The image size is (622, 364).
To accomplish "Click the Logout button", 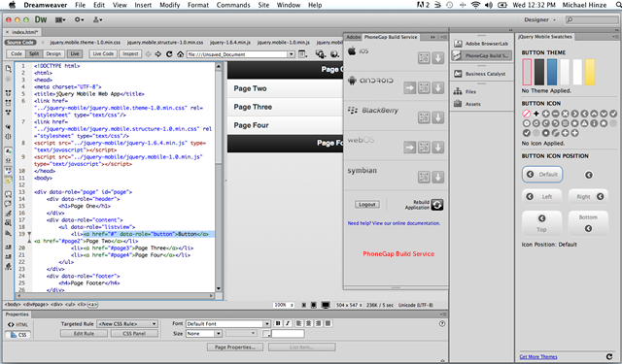I will 367,205.
